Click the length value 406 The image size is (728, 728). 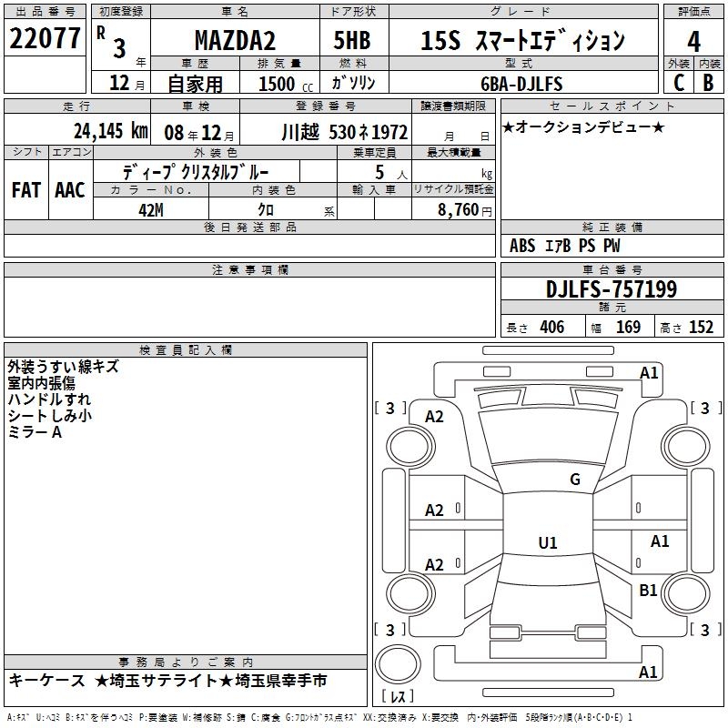coord(552,328)
